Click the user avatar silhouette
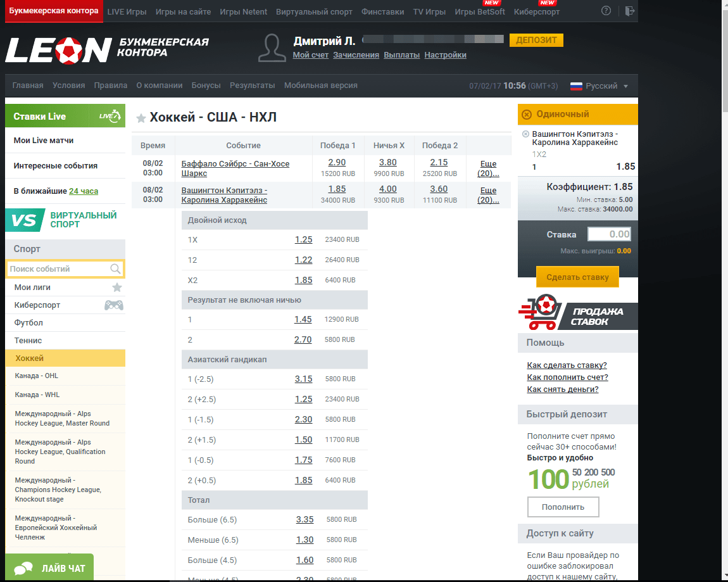The width and height of the screenshot is (728, 582). click(x=273, y=49)
